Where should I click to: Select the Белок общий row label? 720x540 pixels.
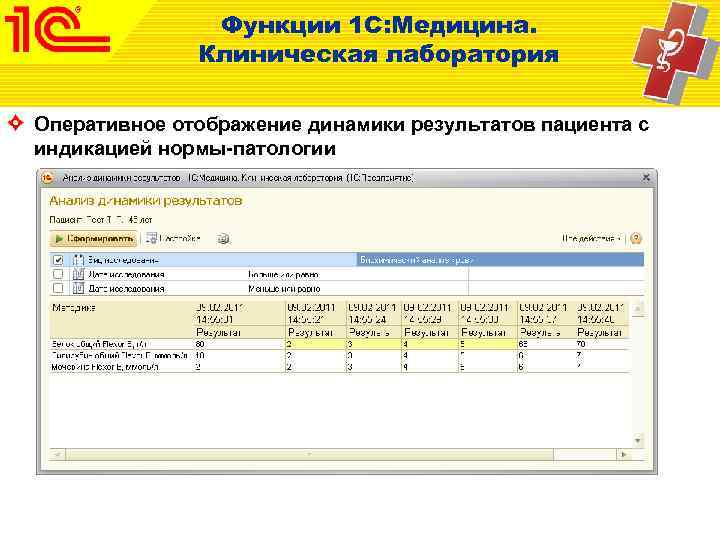[x=99, y=344]
